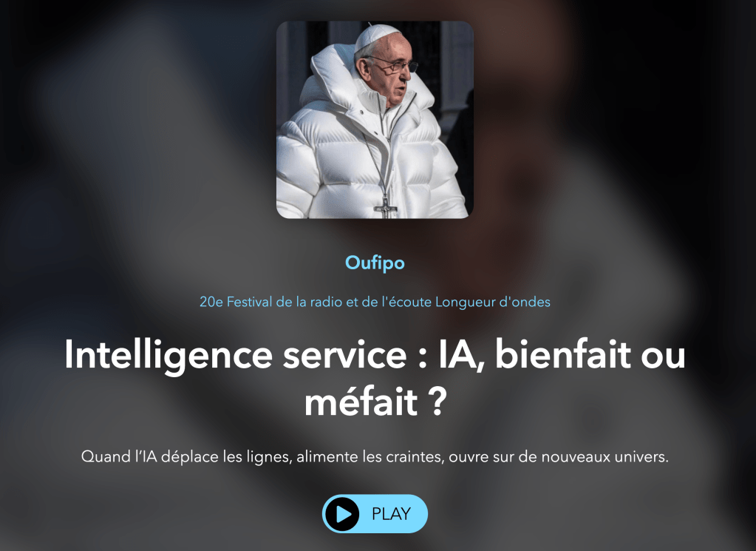Viewport: 756px width, 551px height.
Task: Click the white skullcap in the cover image
Action: [x=378, y=37]
